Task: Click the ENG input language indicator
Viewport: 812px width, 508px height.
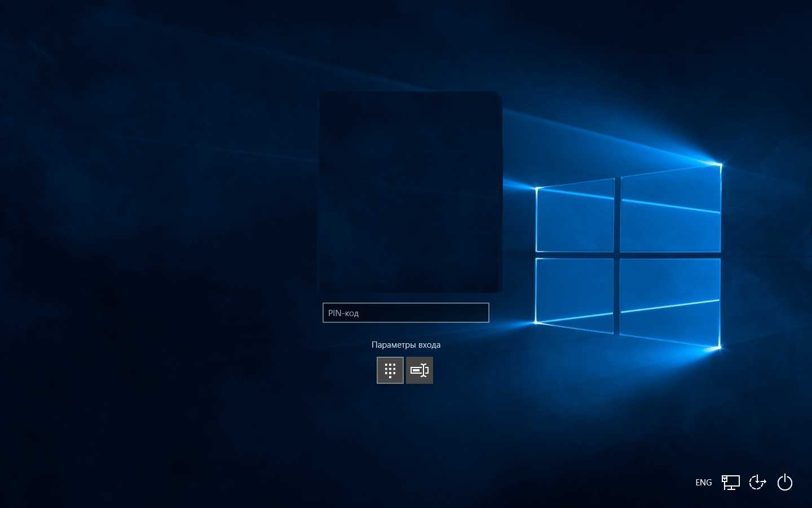Action: pyautogui.click(x=703, y=483)
